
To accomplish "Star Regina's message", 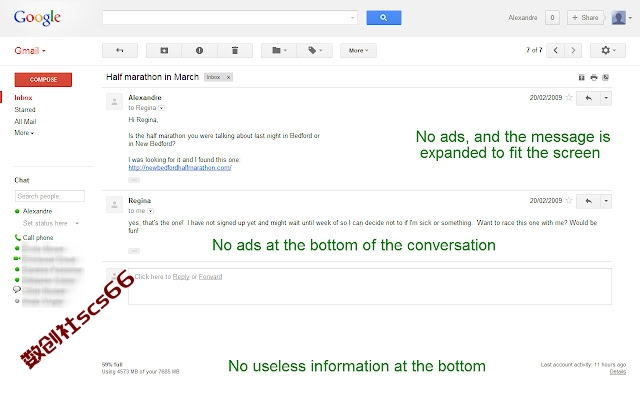I will click(569, 200).
